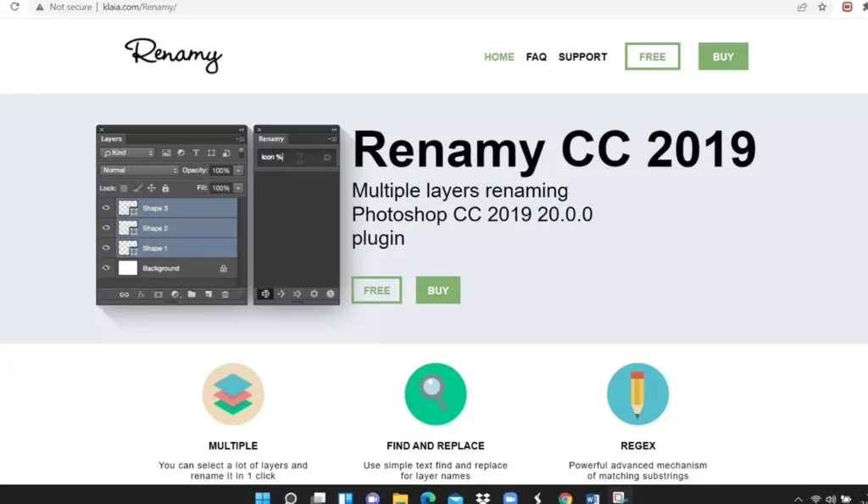868x504 pixels.
Task: Click the Renamy help question icon
Action: (x=331, y=294)
